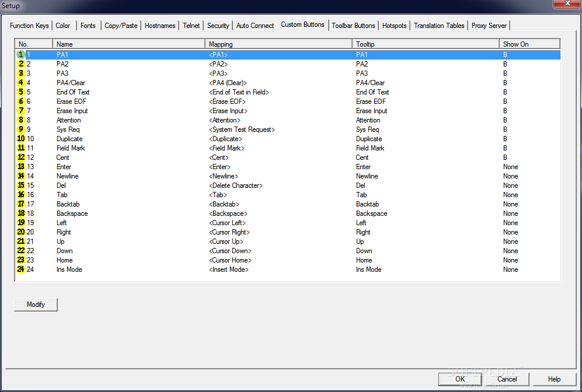Select the <System Test Request> mapping cell
Screen dimensions: 582x392
242,129
